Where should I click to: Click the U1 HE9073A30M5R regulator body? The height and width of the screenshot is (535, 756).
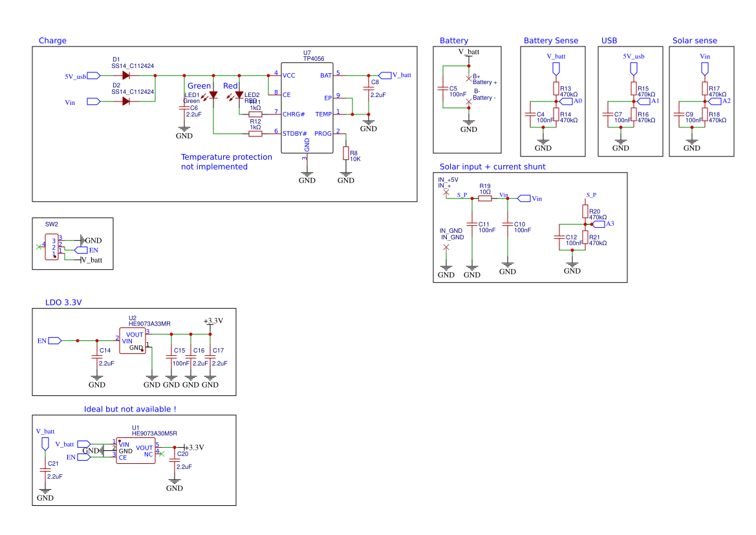[135, 450]
